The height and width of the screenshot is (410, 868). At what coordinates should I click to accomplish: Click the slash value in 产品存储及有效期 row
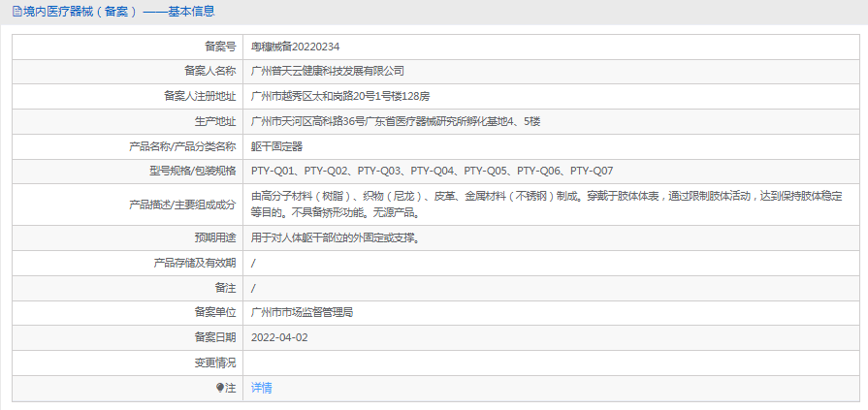click(253, 264)
